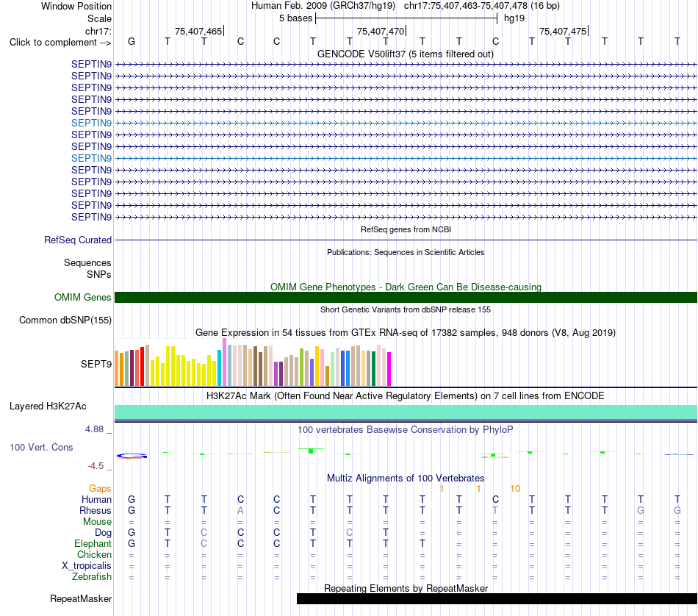Open the 'H3K27Ac Mark' ENCODE track title
The height and width of the screenshot is (616, 698).
(x=406, y=396)
